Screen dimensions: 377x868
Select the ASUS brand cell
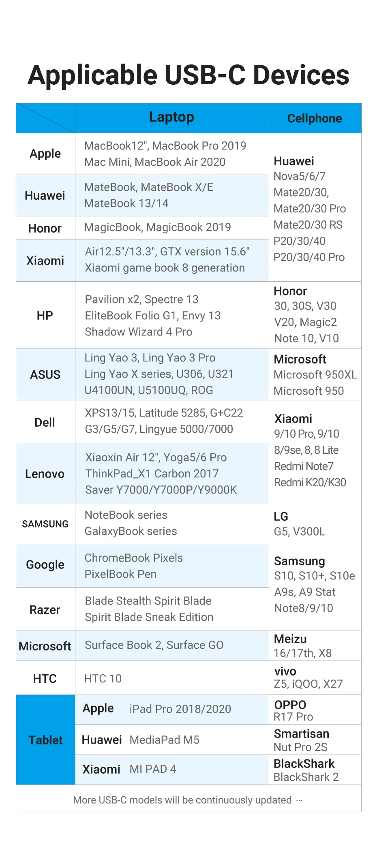point(45,374)
